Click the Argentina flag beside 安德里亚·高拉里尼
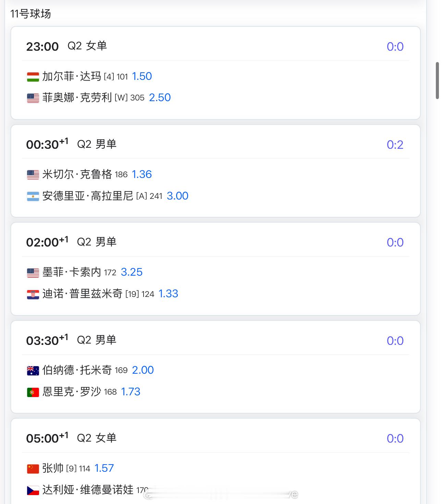The image size is (442, 504). coord(33,196)
